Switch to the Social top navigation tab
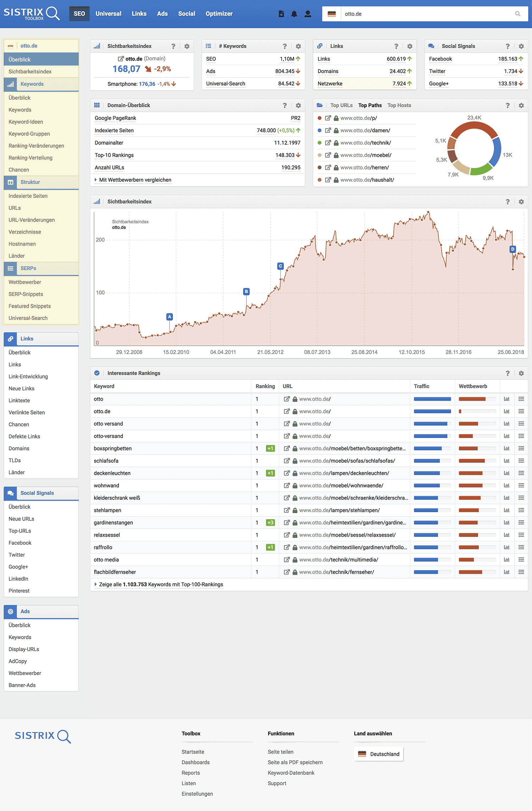Screen dimensions: 532x811 click(x=187, y=14)
